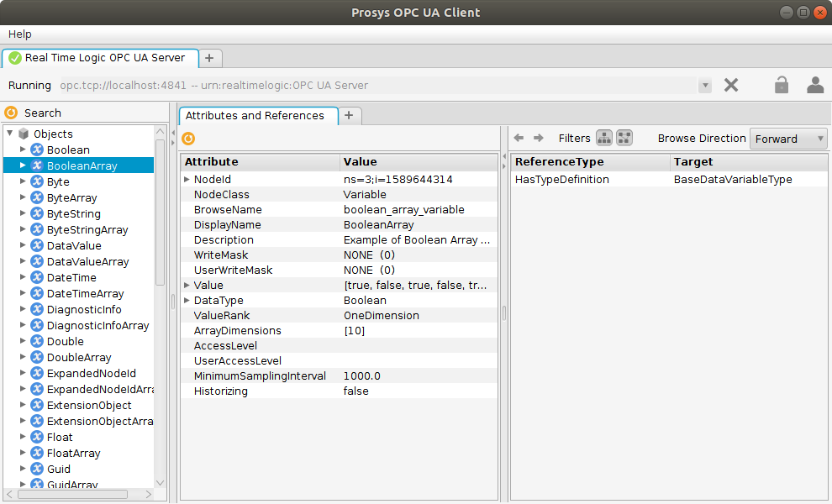
Task: Click the ReferenceType column header
Action: (590, 162)
